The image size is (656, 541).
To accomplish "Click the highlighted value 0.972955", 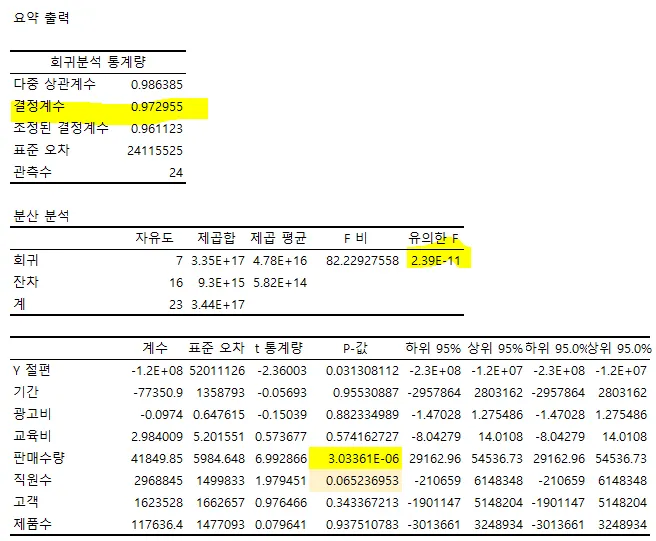I will click(157, 107).
